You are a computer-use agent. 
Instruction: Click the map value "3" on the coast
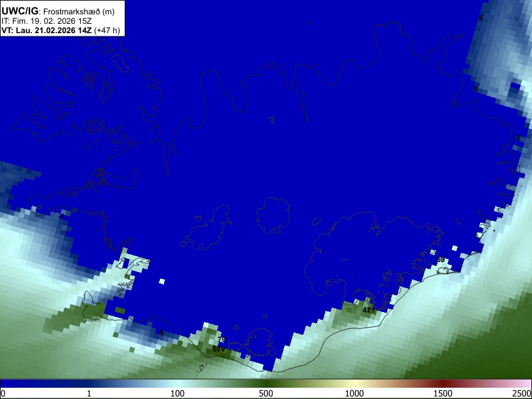coord(518,138)
